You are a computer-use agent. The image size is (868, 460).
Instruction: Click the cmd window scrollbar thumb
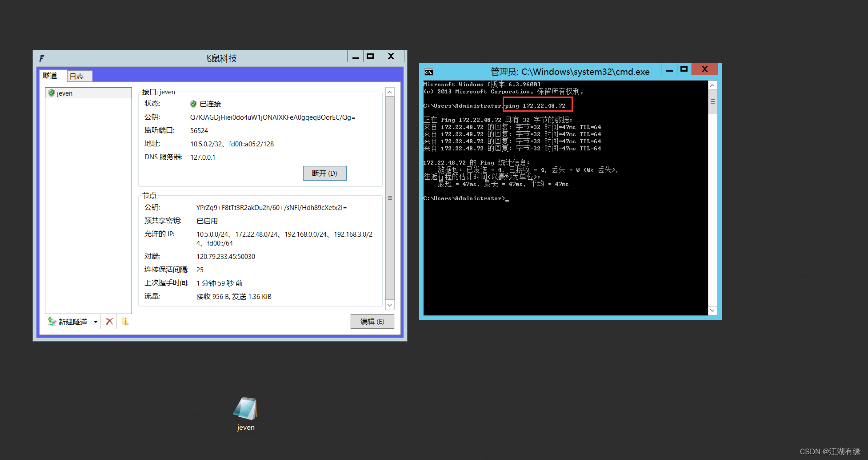coord(712,101)
